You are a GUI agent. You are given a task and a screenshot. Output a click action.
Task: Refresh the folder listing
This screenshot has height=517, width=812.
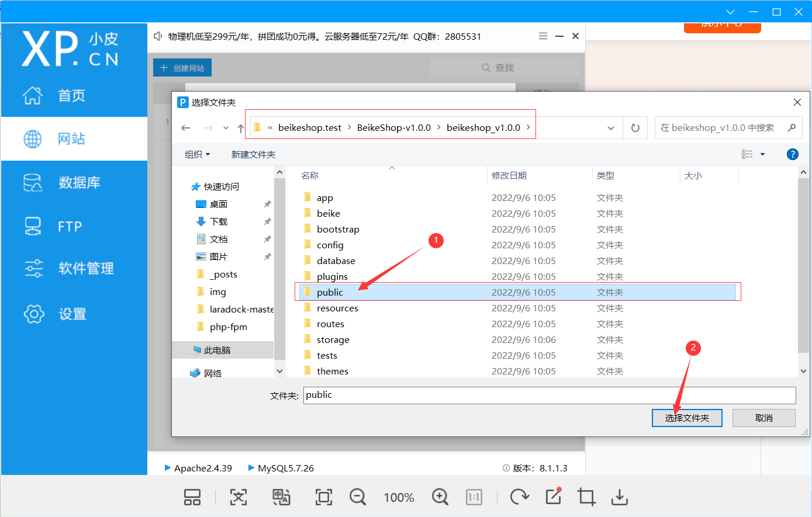(x=635, y=128)
